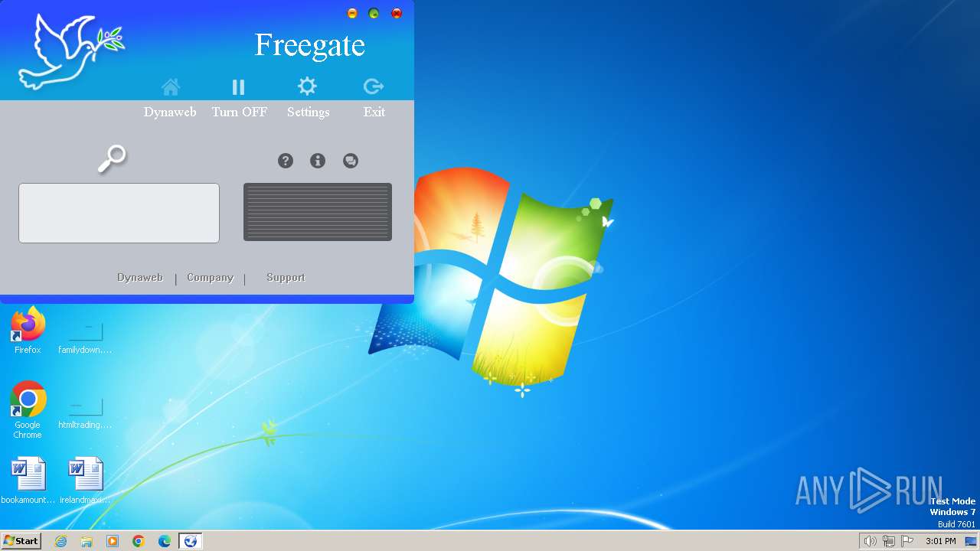This screenshot has height=551, width=980.
Task: Click the Show desktop tray icon
Action: pos(971,541)
